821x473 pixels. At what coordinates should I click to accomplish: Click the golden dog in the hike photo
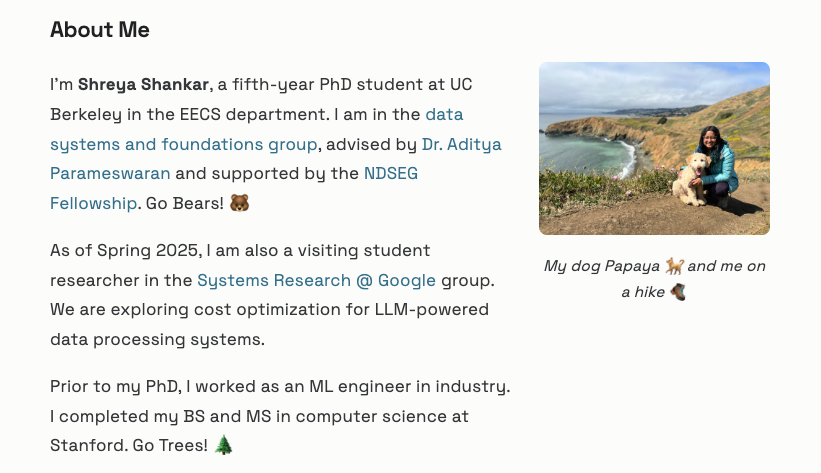click(x=691, y=179)
